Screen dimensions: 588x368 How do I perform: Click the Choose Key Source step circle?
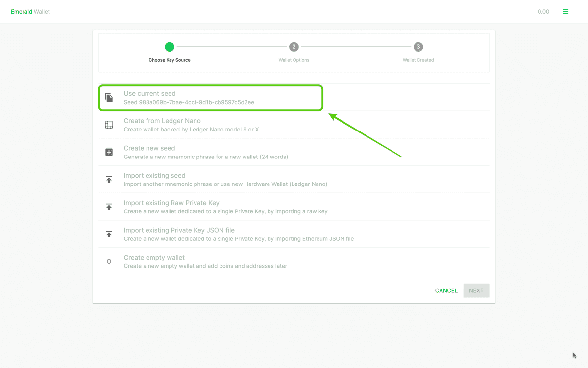click(x=170, y=47)
